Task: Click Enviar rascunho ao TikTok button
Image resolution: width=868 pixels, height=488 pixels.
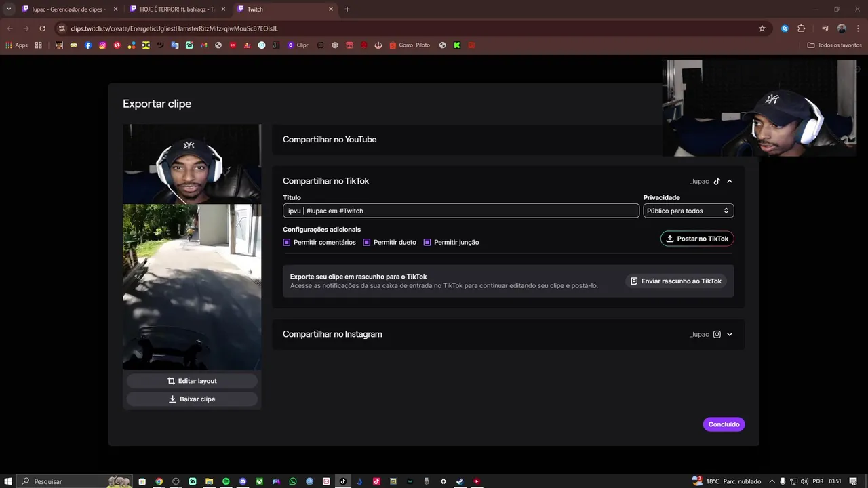Action: click(x=675, y=281)
